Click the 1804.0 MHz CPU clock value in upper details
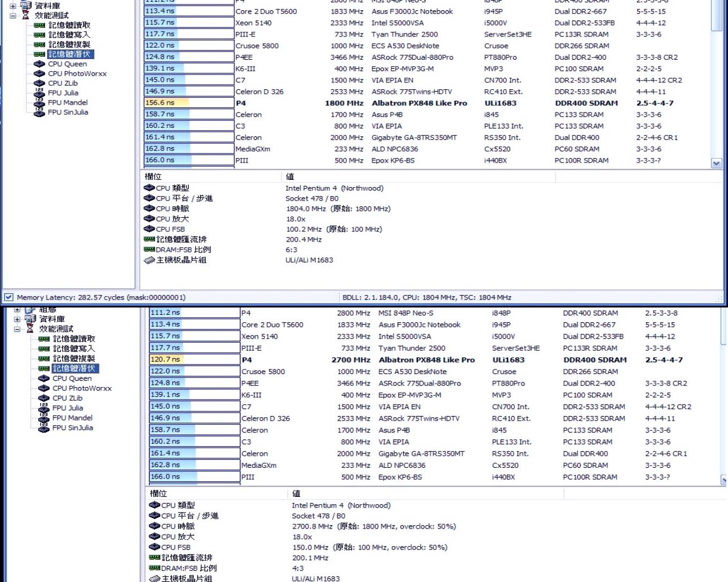Image resolution: width=728 pixels, height=582 pixels. tap(338, 209)
